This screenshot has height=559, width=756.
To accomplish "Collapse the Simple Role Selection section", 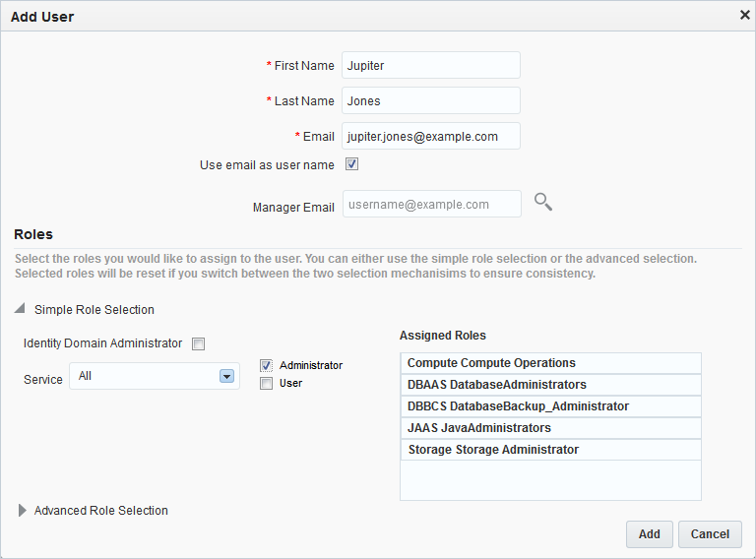I will (x=20, y=308).
